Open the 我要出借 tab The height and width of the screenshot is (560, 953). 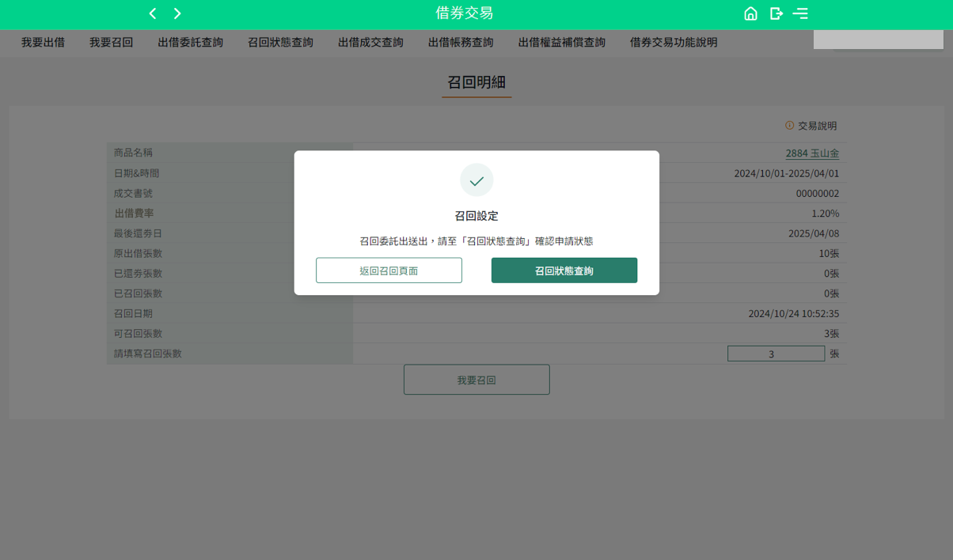[43, 43]
